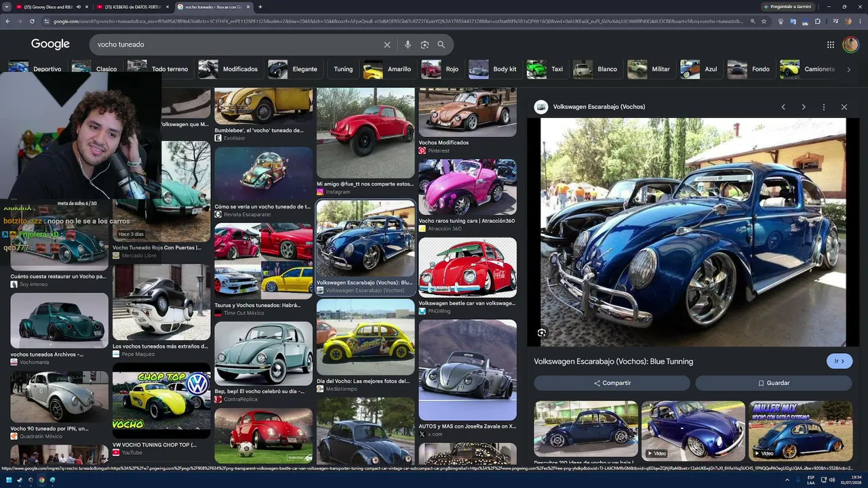The width and height of the screenshot is (868, 488).
Task: Click the Ir button to visit the page
Action: tap(840, 361)
